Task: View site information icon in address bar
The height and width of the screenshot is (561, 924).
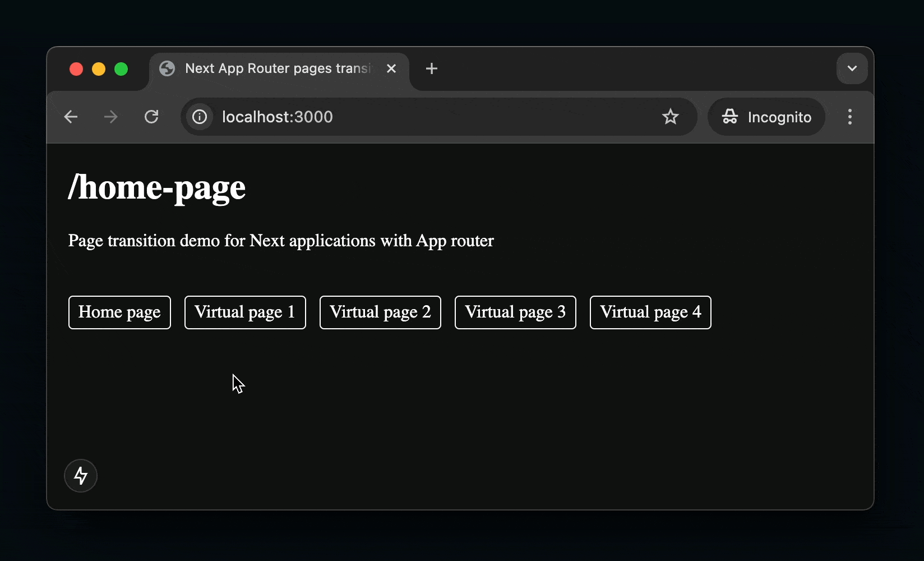Action: [x=200, y=117]
